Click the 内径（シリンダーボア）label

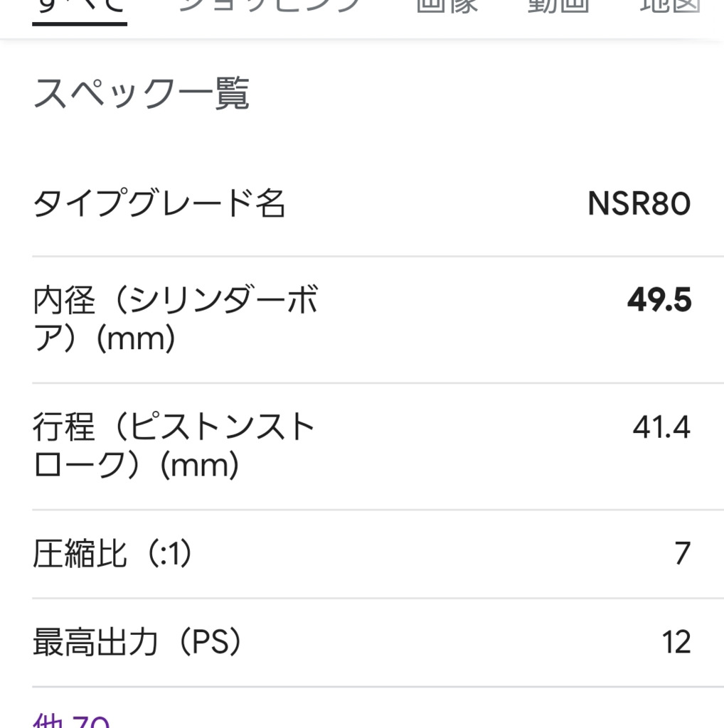click(x=175, y=320)
